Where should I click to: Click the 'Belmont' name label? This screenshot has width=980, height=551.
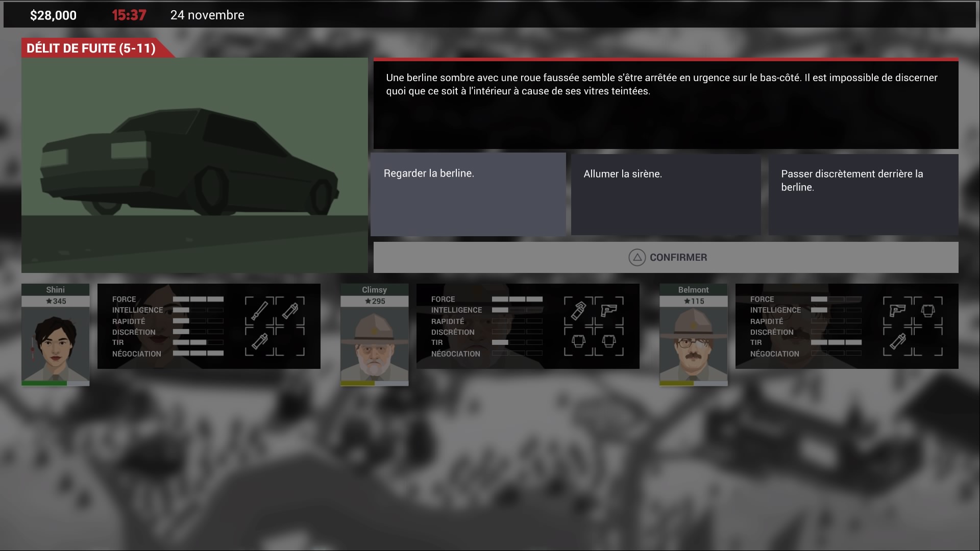(x=693, y=290)
